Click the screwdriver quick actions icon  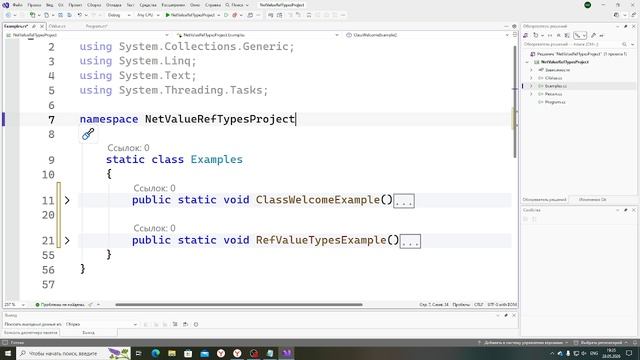pos(88,134)
